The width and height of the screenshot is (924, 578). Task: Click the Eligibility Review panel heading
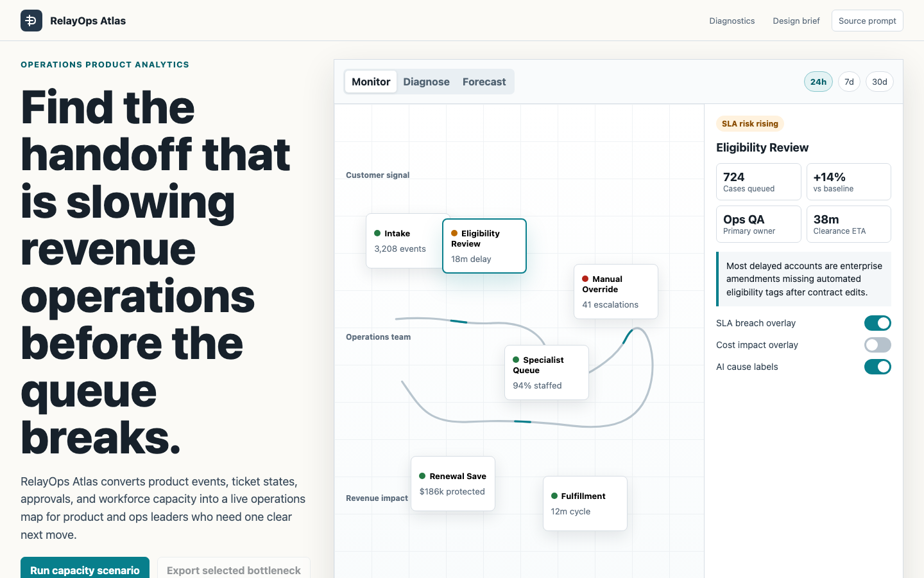[x=762, y=148]
